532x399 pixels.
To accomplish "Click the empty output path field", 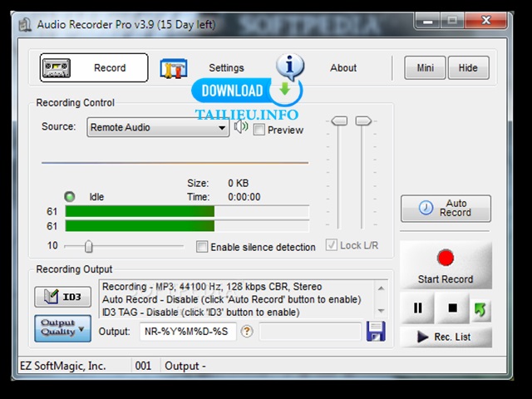I will [310, 332].
